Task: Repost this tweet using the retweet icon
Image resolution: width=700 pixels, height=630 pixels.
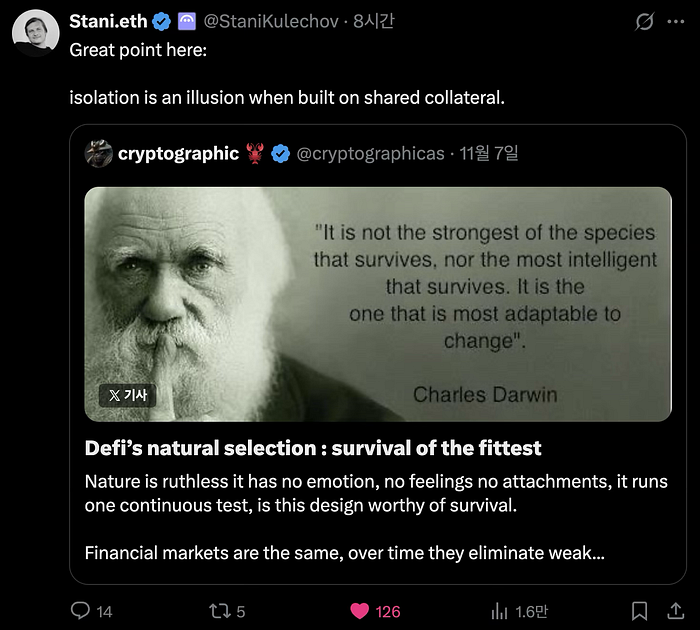Action: pyautogui.click(x=217, y=610)
